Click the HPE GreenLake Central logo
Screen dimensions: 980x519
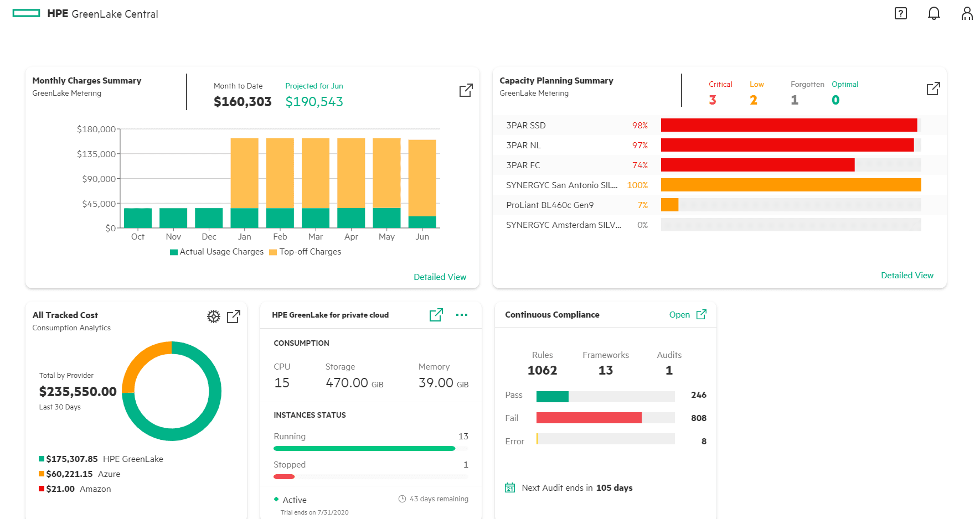click(x=85, y=14)
